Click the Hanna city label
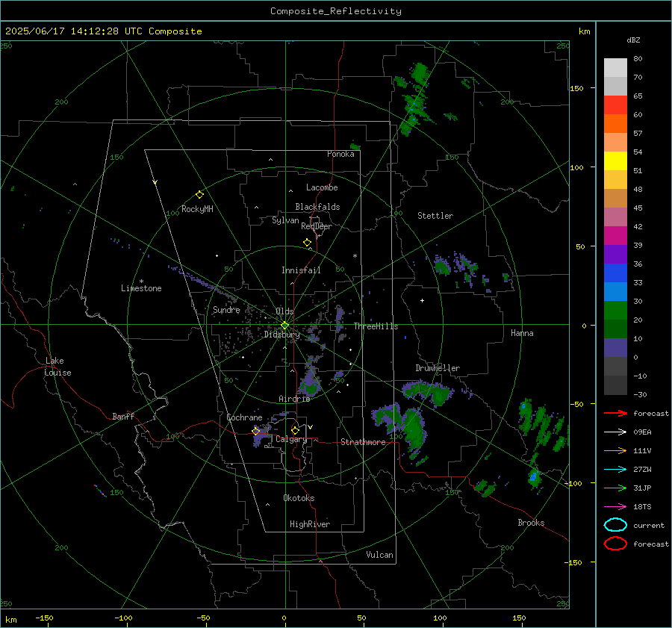Image resolution: width=672 pixels, height=628 pixels. [522, 333]
